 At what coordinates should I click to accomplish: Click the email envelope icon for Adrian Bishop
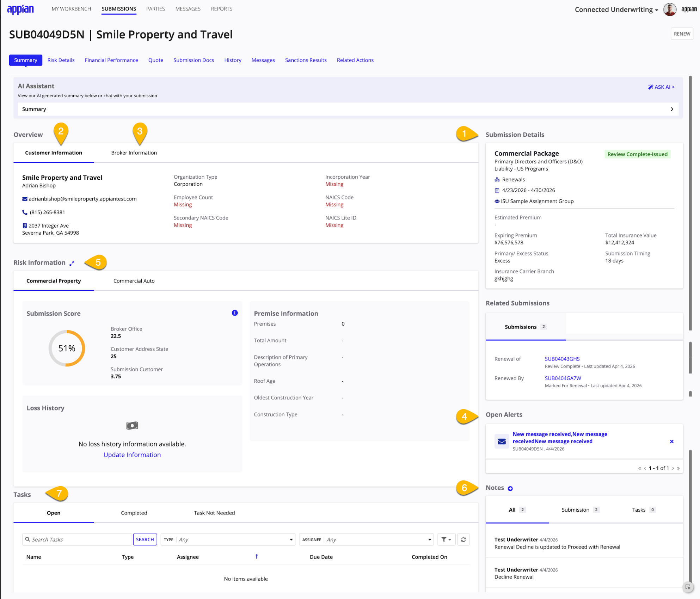pos(25,199)
